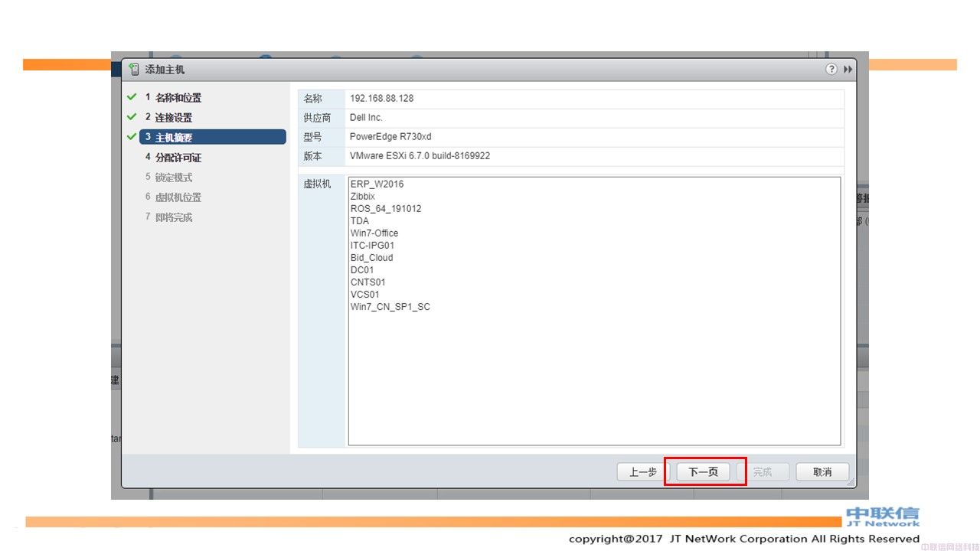Screen dimensions: 980x551
Task: Click the 型号 field label
Action: pos(313,137)
